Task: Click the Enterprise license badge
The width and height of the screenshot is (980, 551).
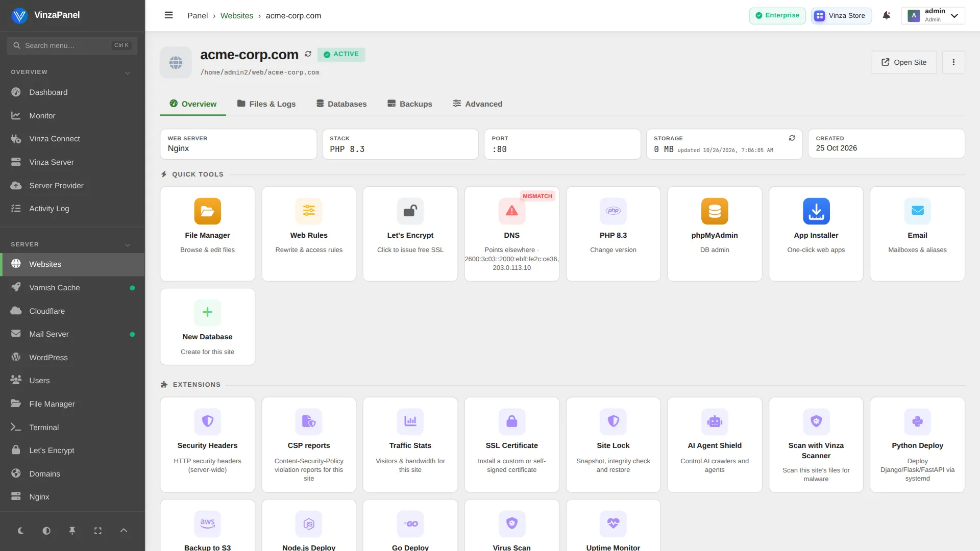Action: coord(777,15)
